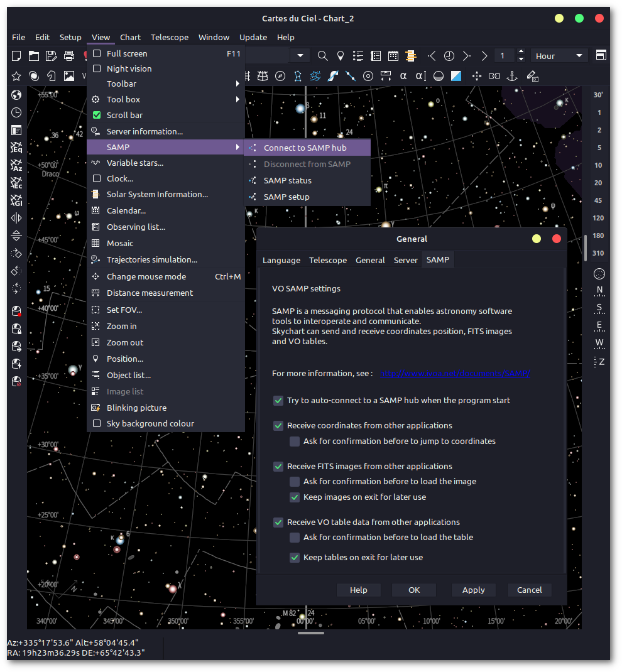Click the Apply button in General dialog
Viewport: 622px width, 672px height.
click(x=473, y=590)
